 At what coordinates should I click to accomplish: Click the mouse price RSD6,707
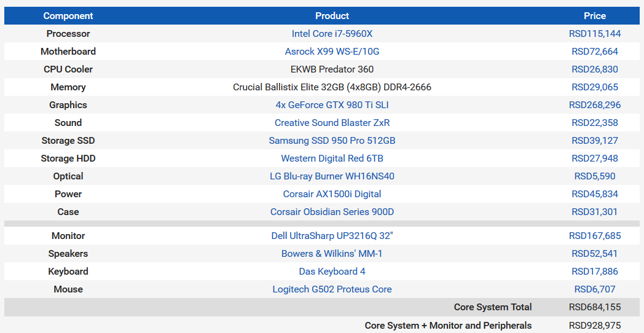coord(595,289)
